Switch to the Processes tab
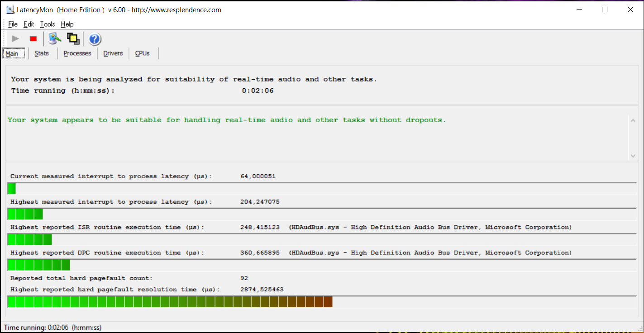The width and height of the screenshot is (644, 333). (77, 53)
